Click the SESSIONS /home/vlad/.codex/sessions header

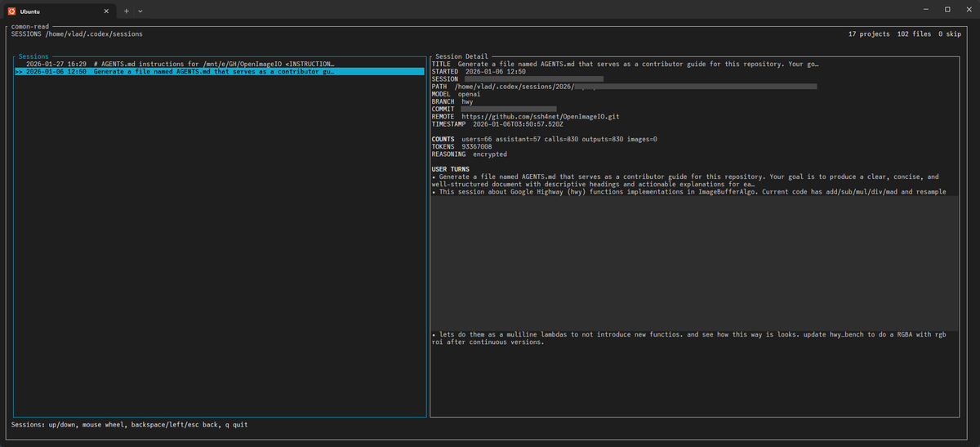tap(78, 34)
